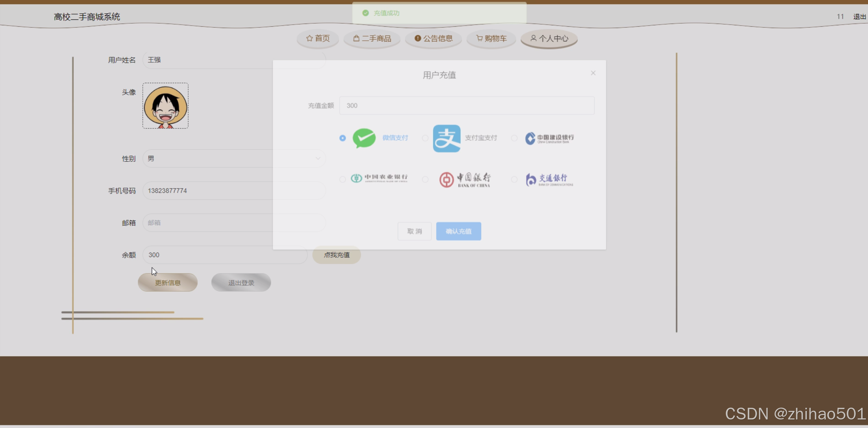Viewport: 868px width, 428px height.
Task: Close the 用户充值 dialog with the X
Action: coord(593,73)
